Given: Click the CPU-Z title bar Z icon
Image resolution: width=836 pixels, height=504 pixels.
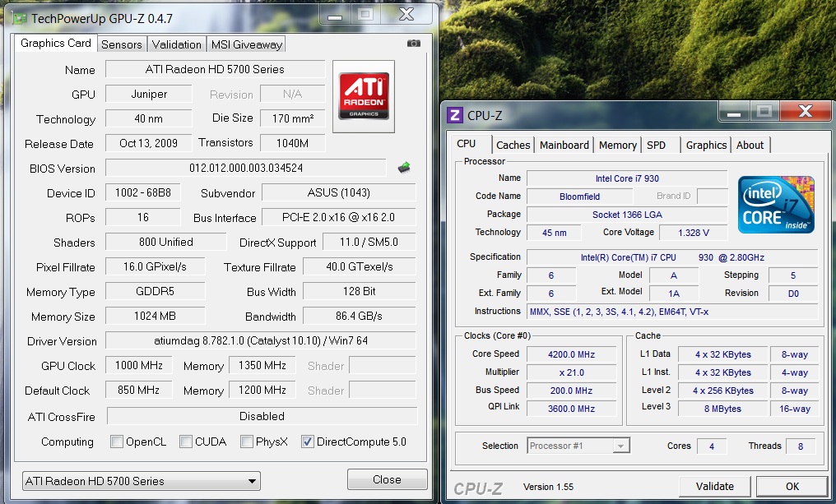Looking at the screenshot, I should click(x=455, y=115).
